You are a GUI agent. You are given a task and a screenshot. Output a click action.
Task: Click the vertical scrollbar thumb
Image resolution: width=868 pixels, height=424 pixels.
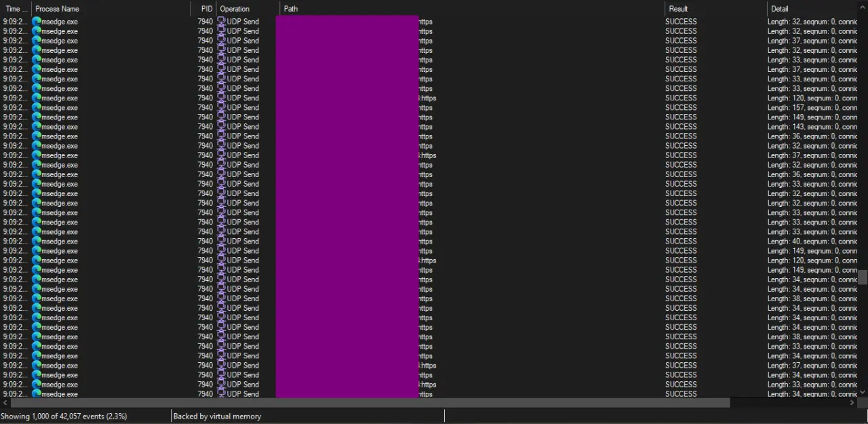[x=863, y=277]
